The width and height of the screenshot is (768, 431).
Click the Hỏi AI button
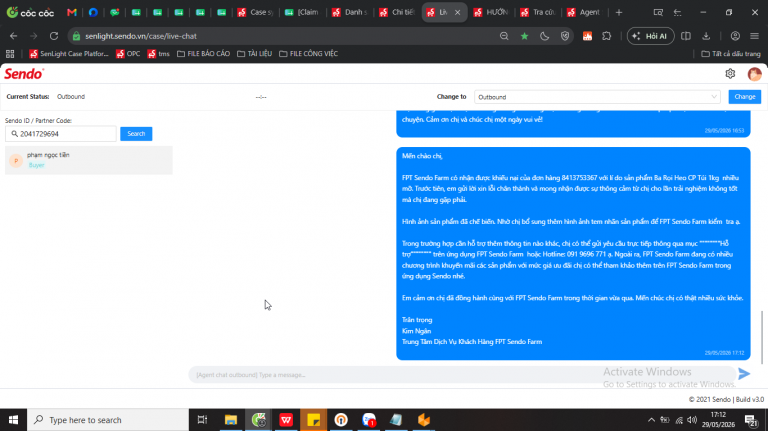[650, 36]
